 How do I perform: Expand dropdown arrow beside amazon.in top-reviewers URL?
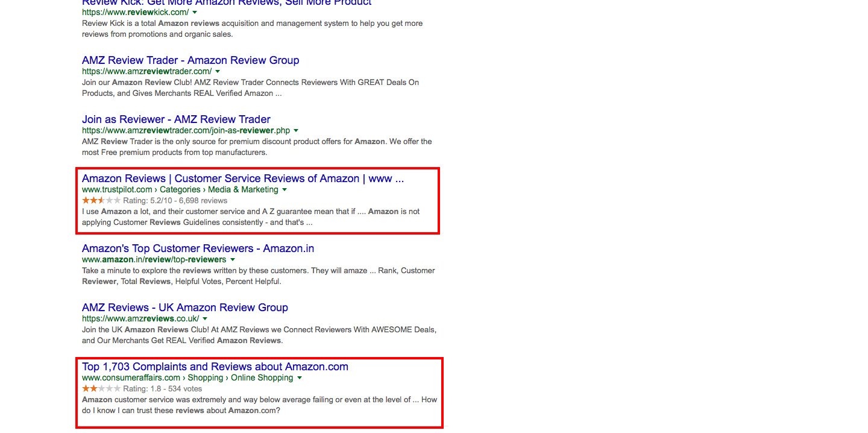click(x=233, y=260)
